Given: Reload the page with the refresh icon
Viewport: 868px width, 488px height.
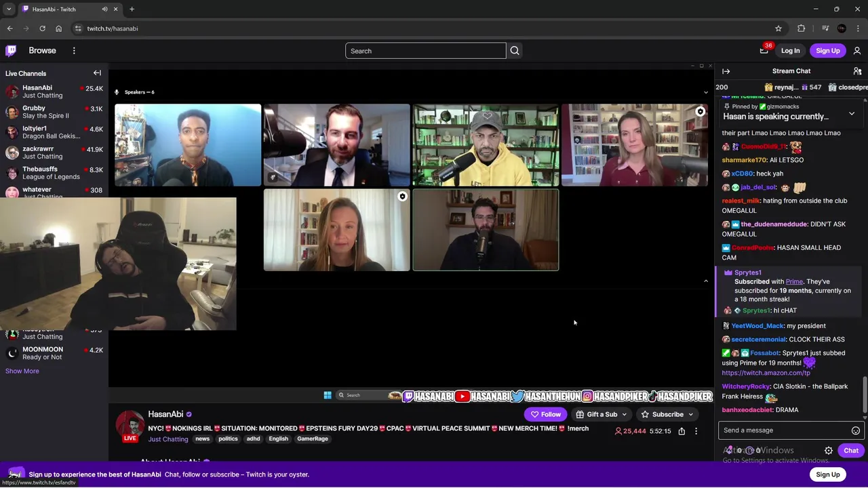Looking at the screenshot, I should coord(42,28).
